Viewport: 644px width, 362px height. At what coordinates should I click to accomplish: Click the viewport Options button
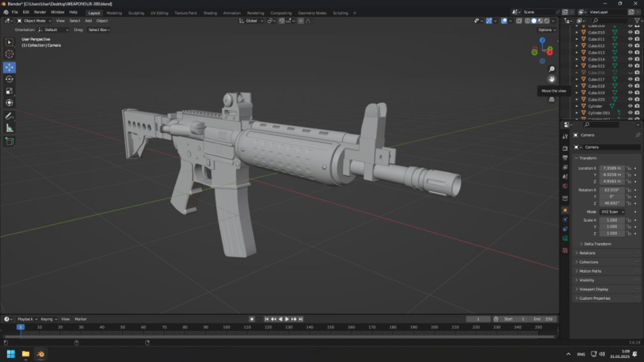(x=546, y=30)
